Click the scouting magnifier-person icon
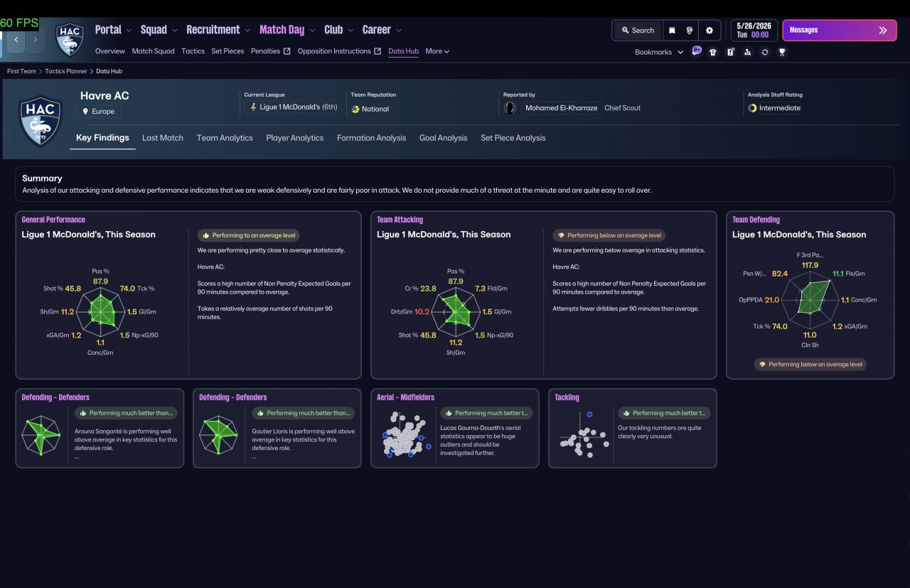 click(747, 52)
